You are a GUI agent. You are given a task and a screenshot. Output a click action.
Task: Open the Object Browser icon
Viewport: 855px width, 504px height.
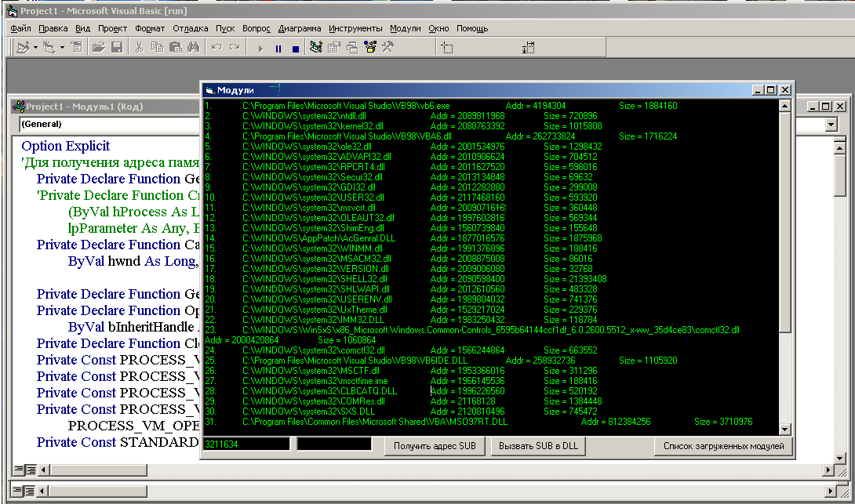pos(370,47)
